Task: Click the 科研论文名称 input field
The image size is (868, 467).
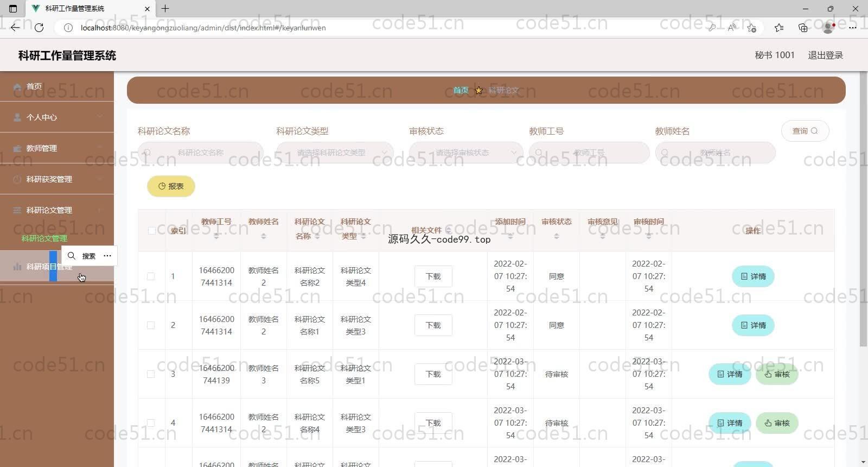Action: [201, 153]
